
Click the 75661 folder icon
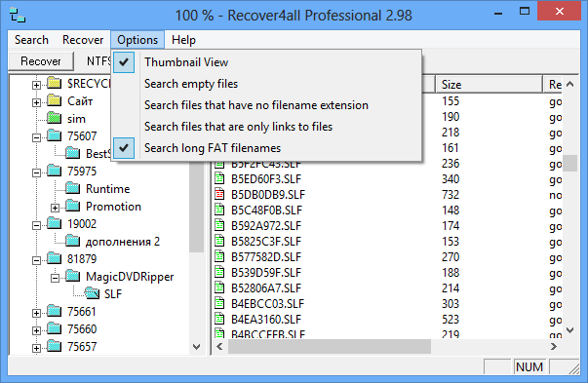pos(55,312)
